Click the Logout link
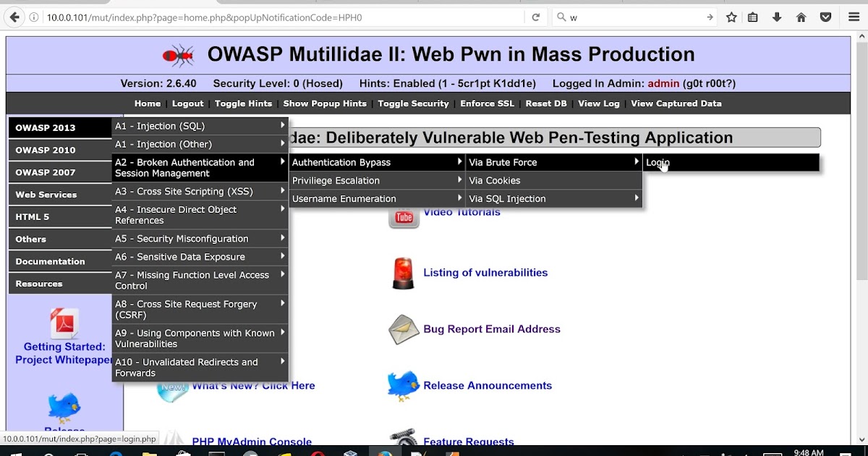Viewport: 868px width, 456px height. 188,104
